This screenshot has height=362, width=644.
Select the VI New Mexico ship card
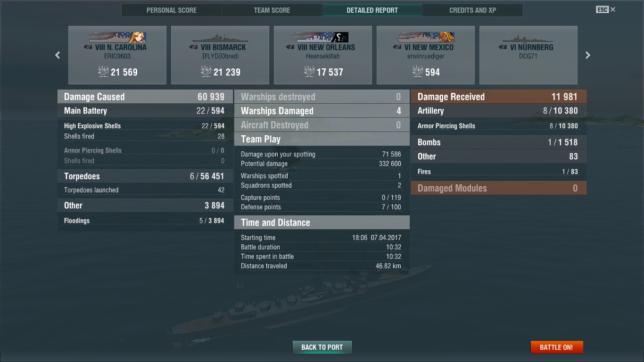click(426, 55)
